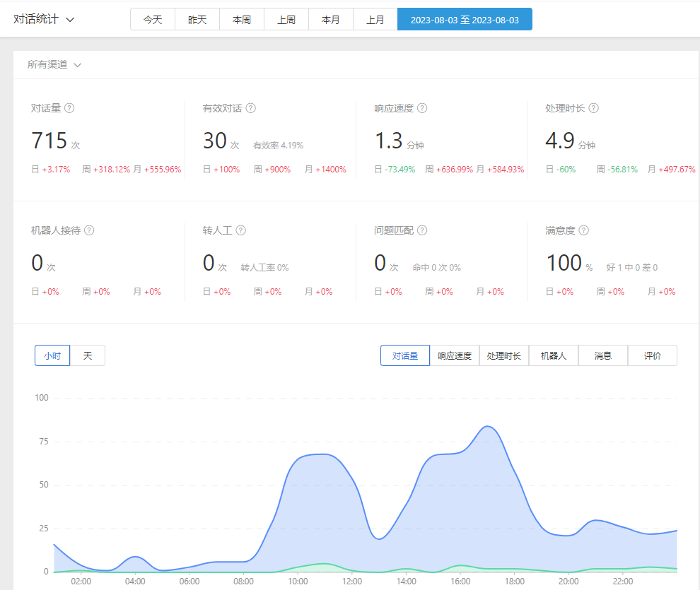700x590 pixels.
Task: Click help icon beside 机器人接待
Action: click(89, 230)
